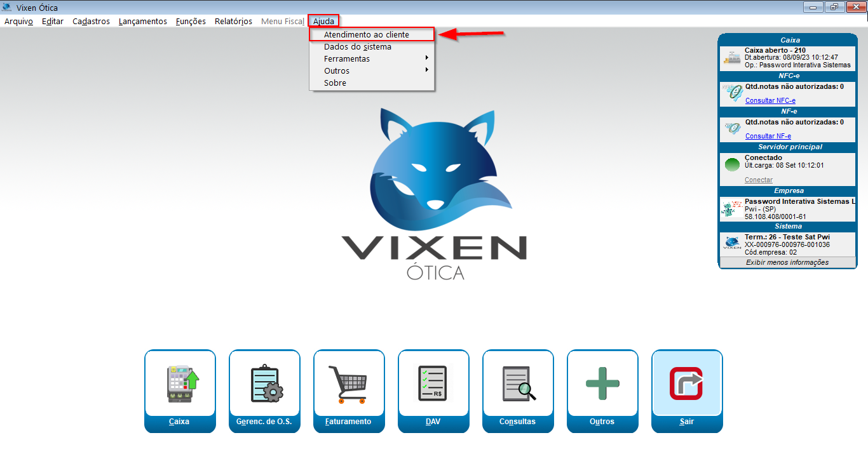The image size is (868, 454).
Task: Click the Outros button label at bottom
Action: (602, 422)
